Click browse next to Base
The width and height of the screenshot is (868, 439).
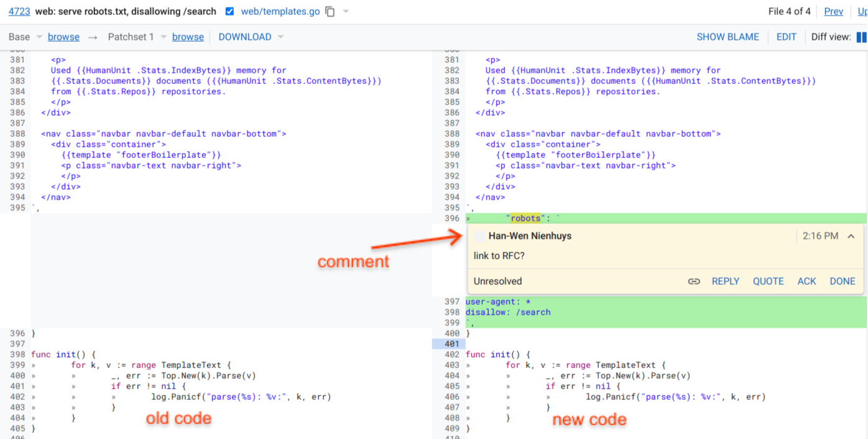pos(63,37)
